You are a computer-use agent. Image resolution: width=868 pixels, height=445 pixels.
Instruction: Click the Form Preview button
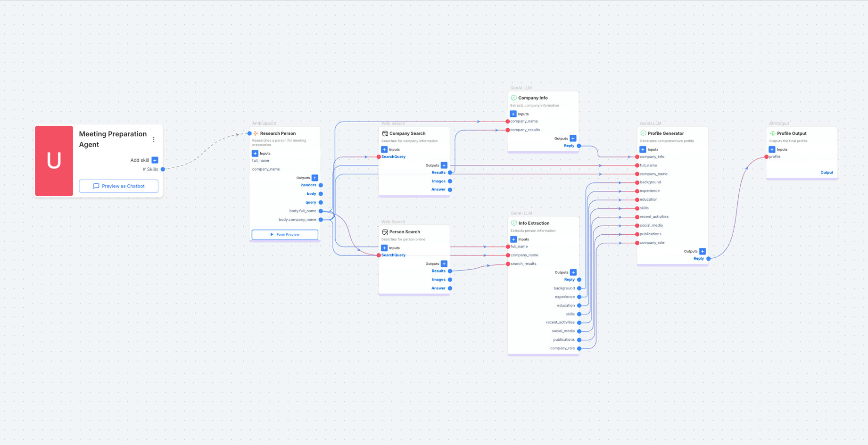click(x=285, y=234)
